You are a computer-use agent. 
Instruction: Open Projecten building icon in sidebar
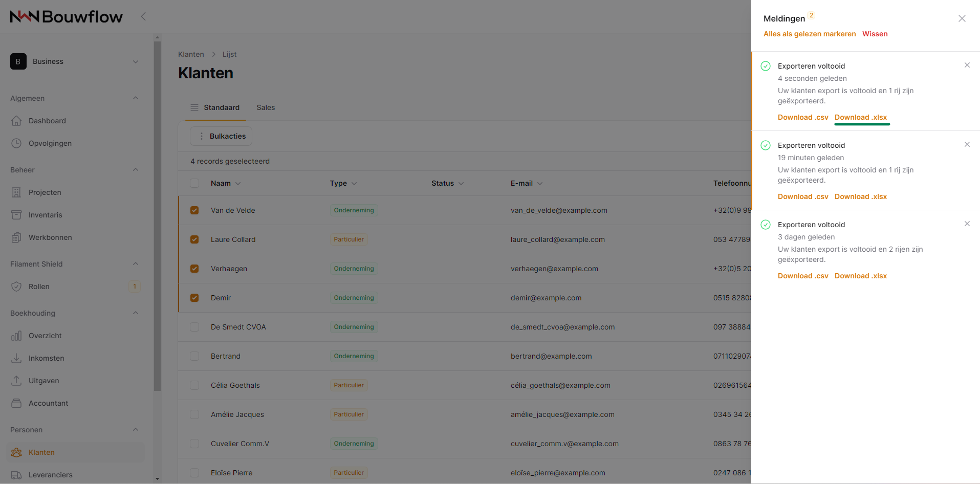click(x=16, y=192)
